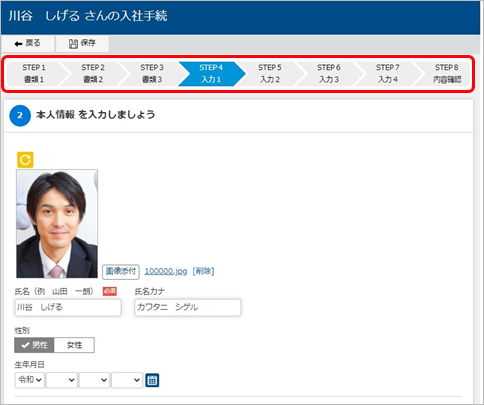Go to STEP 1 書類1

coord(34,74)
